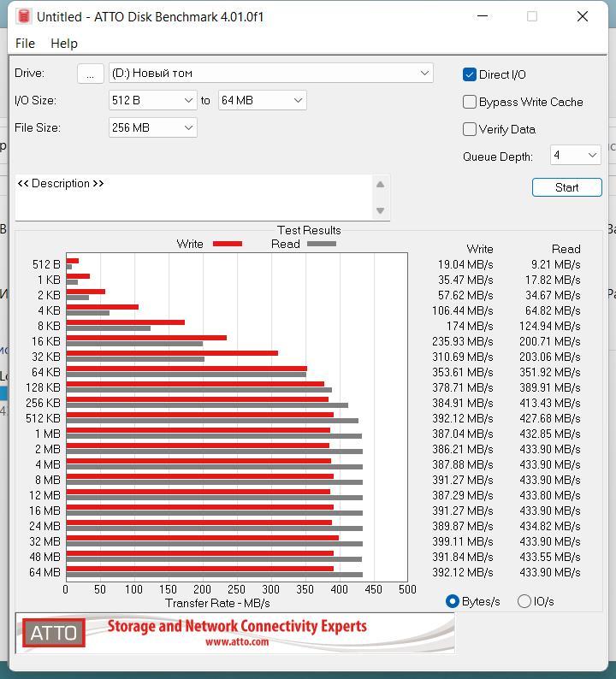This screenshot has height=679, width=616.
Task: Click the ATTO logo in the banner
Action: pos(54,633)
